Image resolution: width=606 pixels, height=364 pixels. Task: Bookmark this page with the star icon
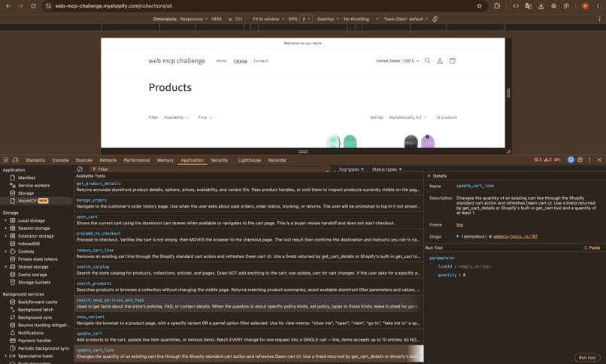(x=479, y=6)
